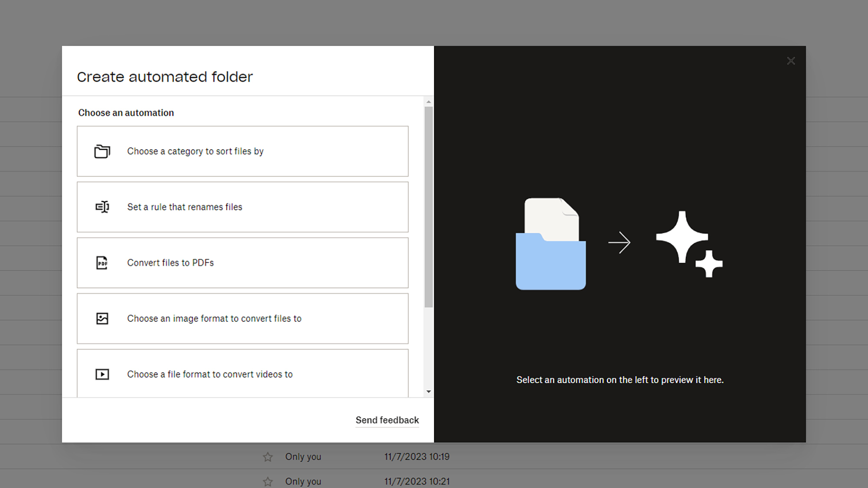The image size is (868, 488).
Task: Pick 'Choose a file format to convert videos to'
Action: 243,373
